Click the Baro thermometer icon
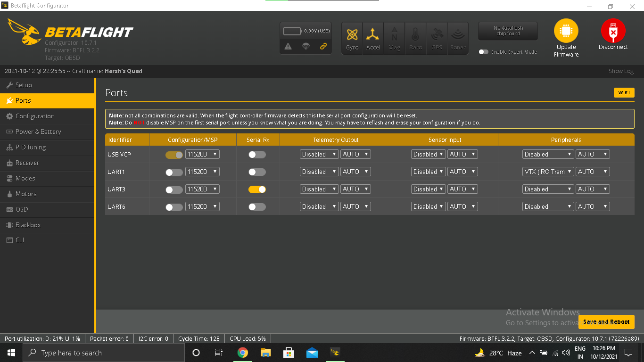The height and width of the screenshot is (362, 644). point(415,34)
